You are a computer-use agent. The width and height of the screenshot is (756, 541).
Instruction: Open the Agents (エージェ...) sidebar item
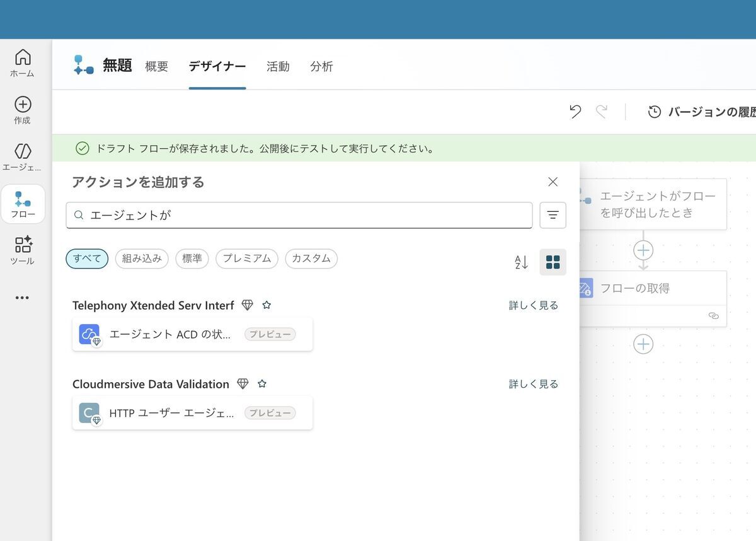[23, 157]
